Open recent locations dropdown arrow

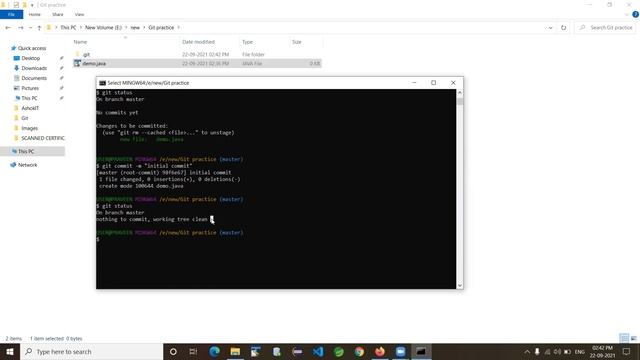30,28
